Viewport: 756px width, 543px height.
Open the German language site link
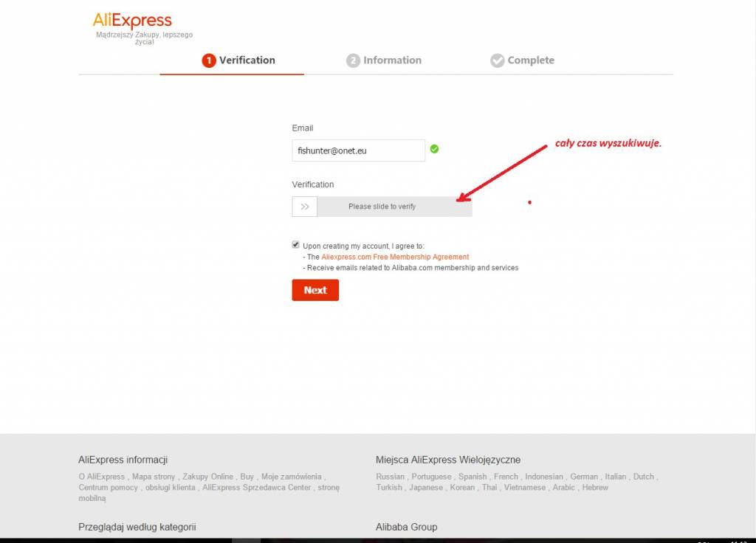tap(584, 477)
